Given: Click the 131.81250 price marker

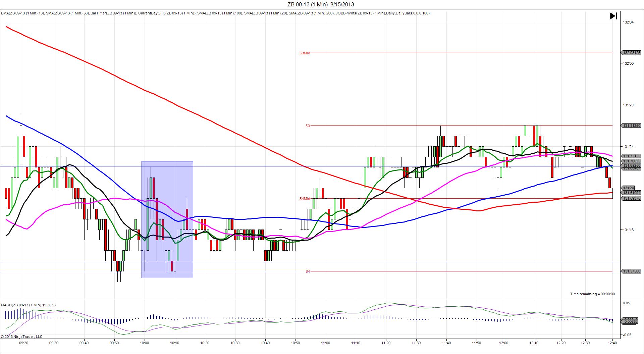Looking at the screenshot, I should (632, 125).
